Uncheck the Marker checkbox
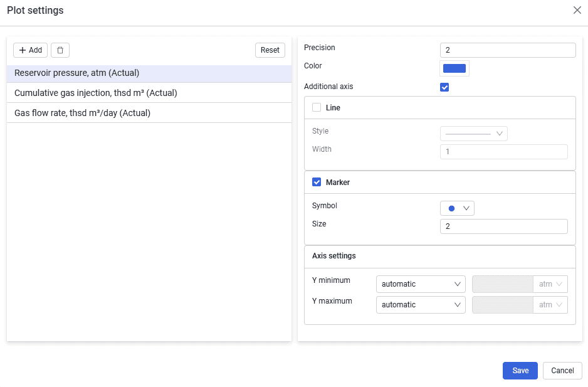The image size is (588, 387). 317,183
